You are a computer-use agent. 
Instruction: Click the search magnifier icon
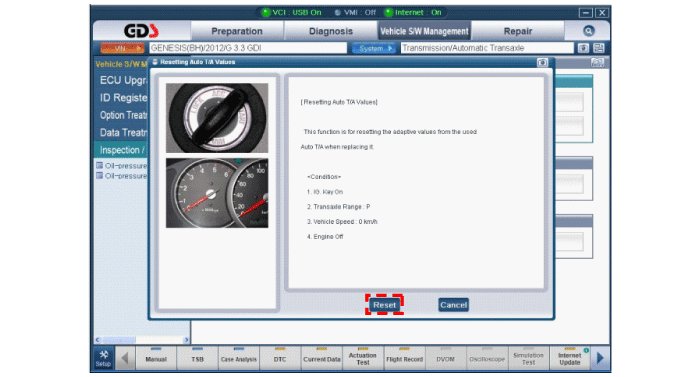click(588, 31)
